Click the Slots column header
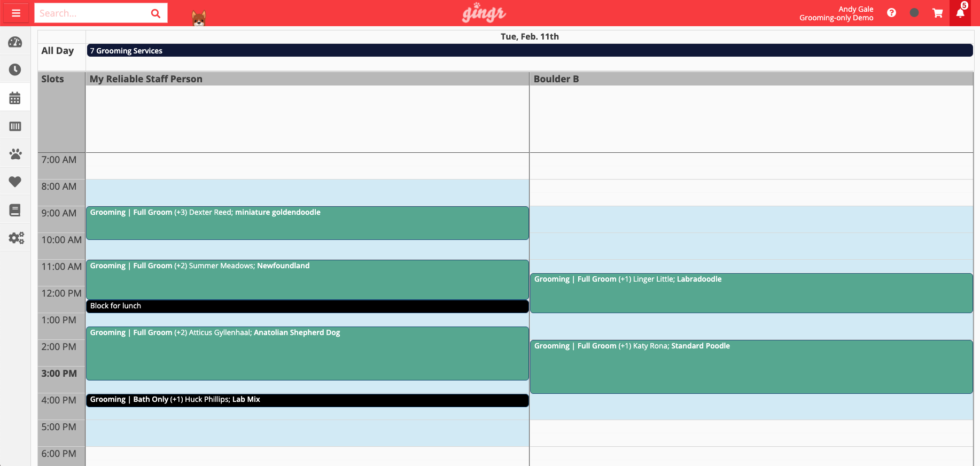 (52, 79)
